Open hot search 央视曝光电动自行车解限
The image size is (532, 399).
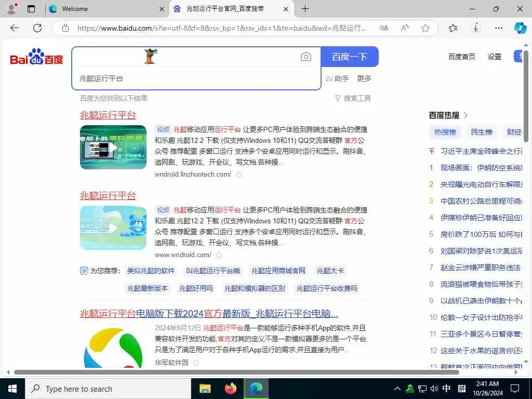pyautogui.click(x=482, y=184)
